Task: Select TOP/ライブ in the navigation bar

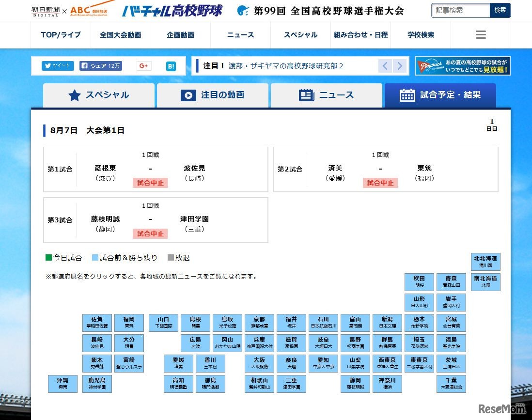Action: (x=60, y=34)
